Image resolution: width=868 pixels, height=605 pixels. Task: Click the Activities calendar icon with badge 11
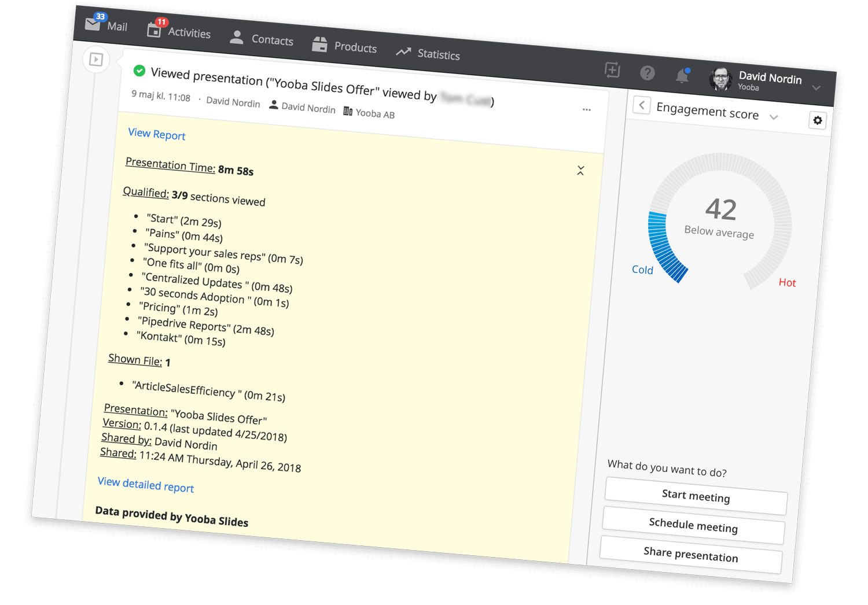tap(155, 29)
